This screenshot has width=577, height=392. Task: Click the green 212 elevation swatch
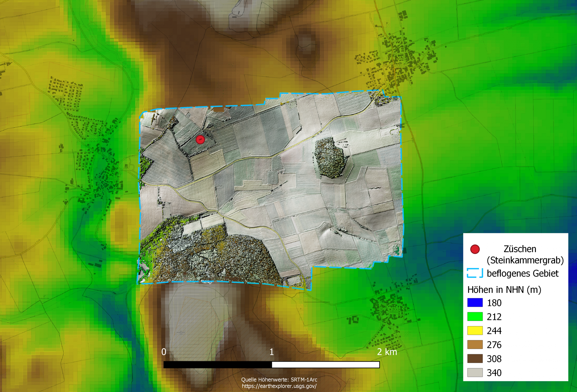tap(475, 317)
